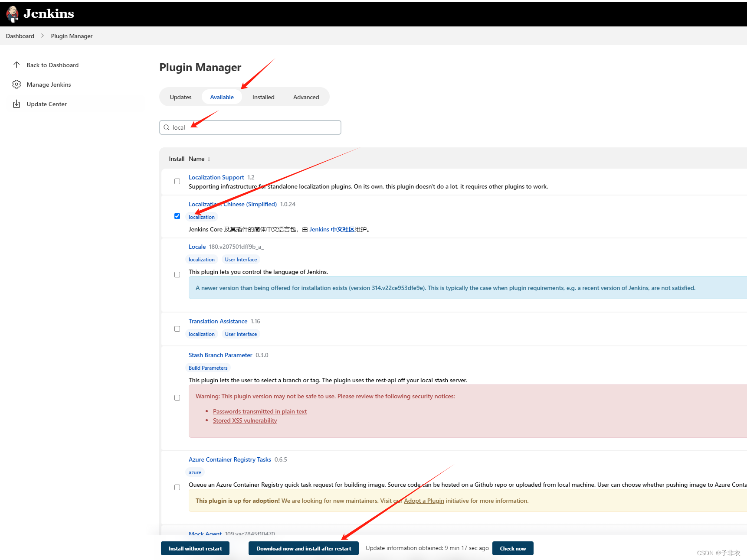Switch to the Updates tab

[180, 97]
